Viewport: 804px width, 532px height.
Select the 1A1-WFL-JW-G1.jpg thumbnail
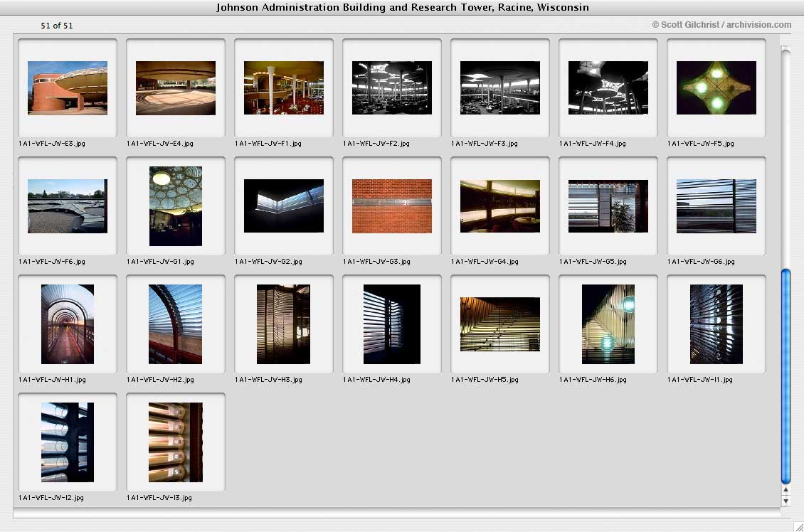pyautogui.click(x=176, y=206)
